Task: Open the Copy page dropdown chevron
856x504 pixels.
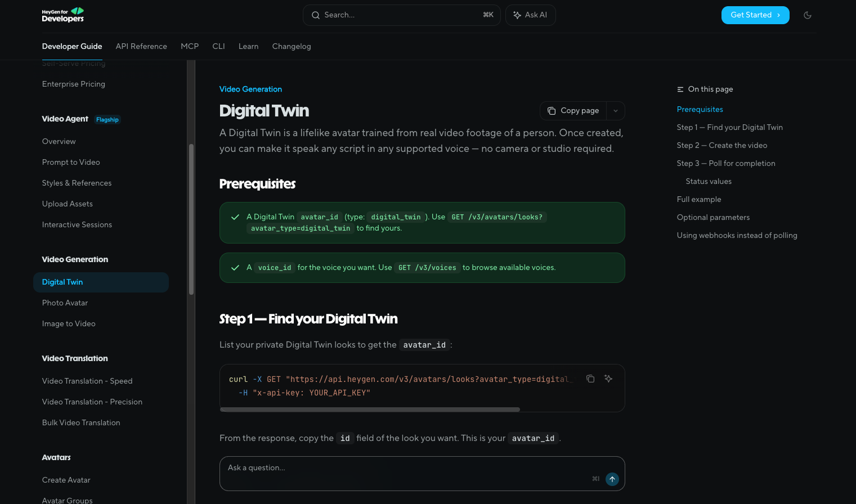Action: pyautogui.click(x=615, y=111)
